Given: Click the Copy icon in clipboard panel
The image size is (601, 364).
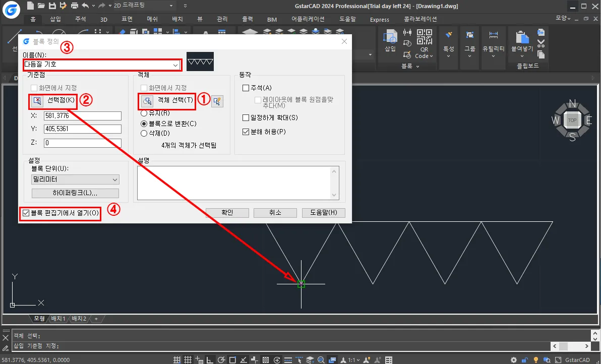Looking at the screenshot, I should [541, 54].
